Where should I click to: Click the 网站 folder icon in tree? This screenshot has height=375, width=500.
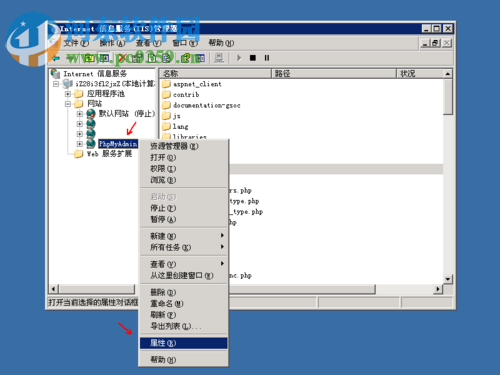[79, 104]
